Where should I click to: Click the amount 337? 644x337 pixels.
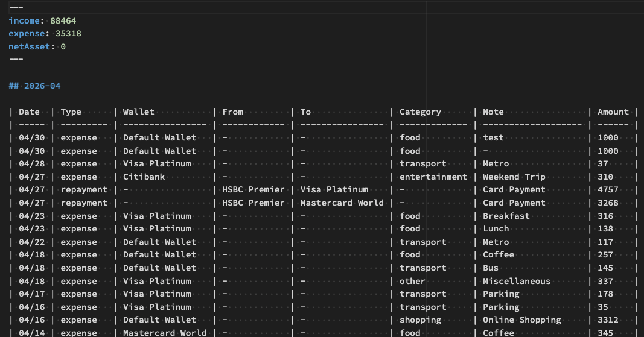(605, 281)
